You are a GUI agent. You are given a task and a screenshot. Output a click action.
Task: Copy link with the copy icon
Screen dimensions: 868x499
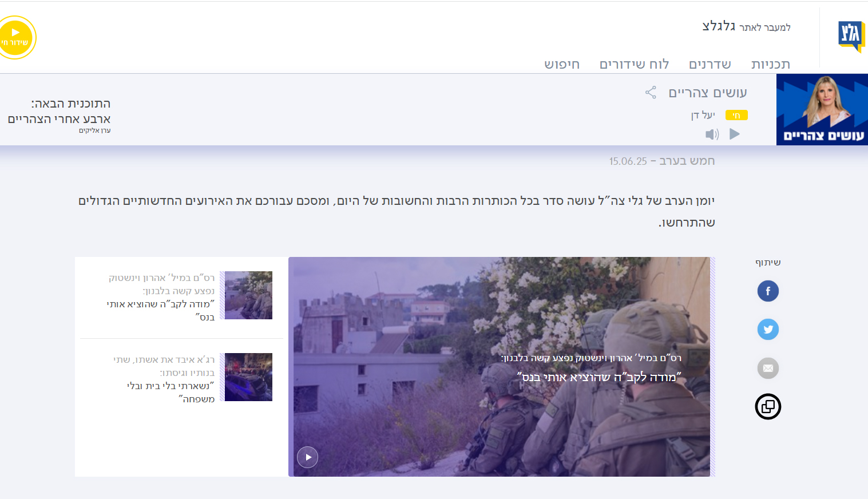pyautogui.click(x=768, y=407)
